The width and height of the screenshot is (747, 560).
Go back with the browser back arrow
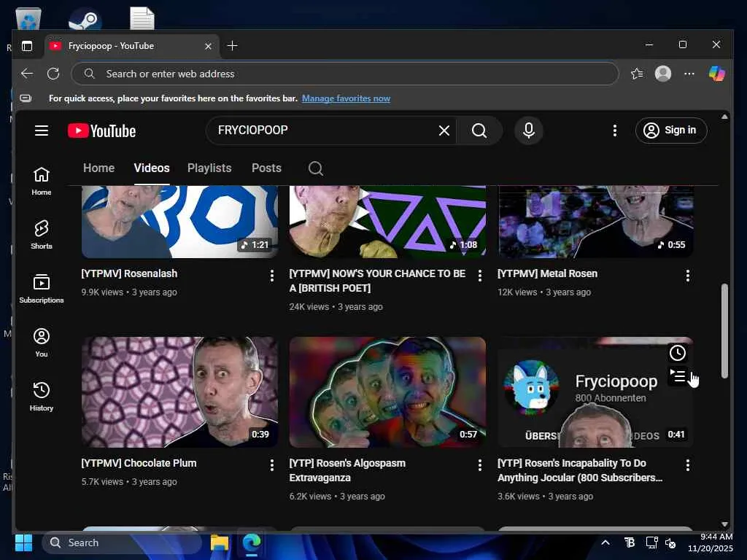point(27,74)
